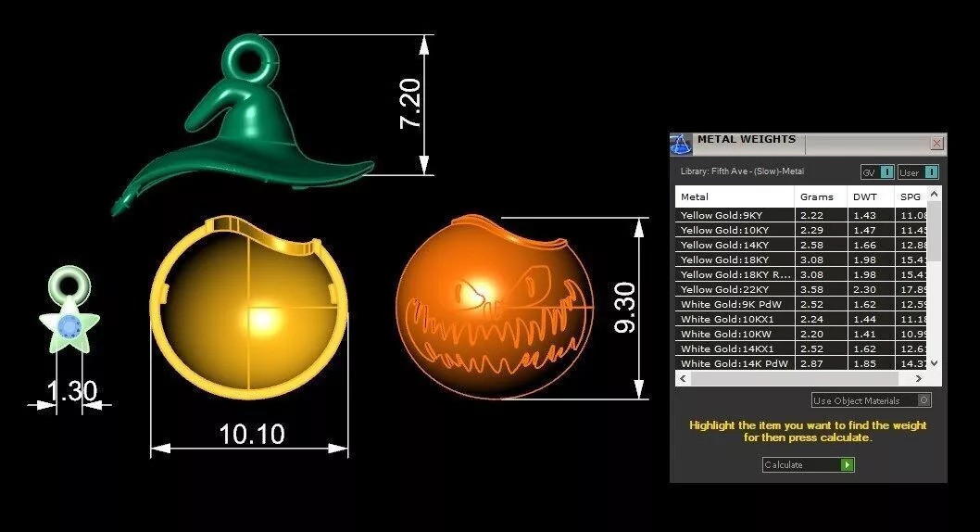The width and height of the screenshot is (980, 532).
Task: Click the right arrow of horizontal scrollbar
Action: 918,378
